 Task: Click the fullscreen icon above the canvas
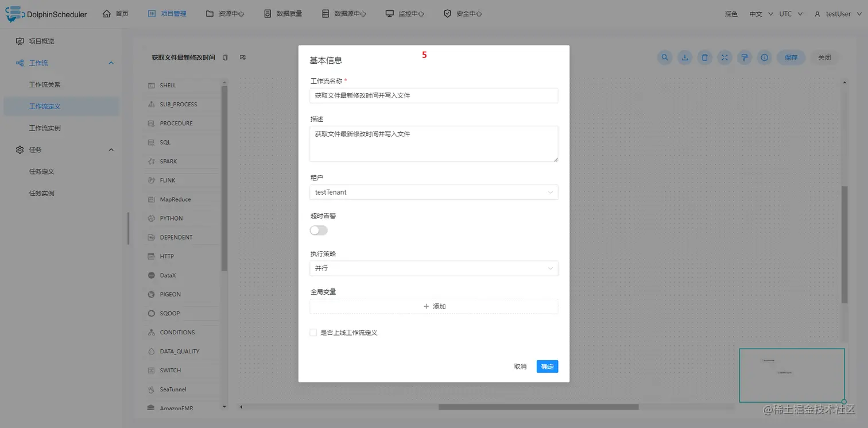click(724, 57)
